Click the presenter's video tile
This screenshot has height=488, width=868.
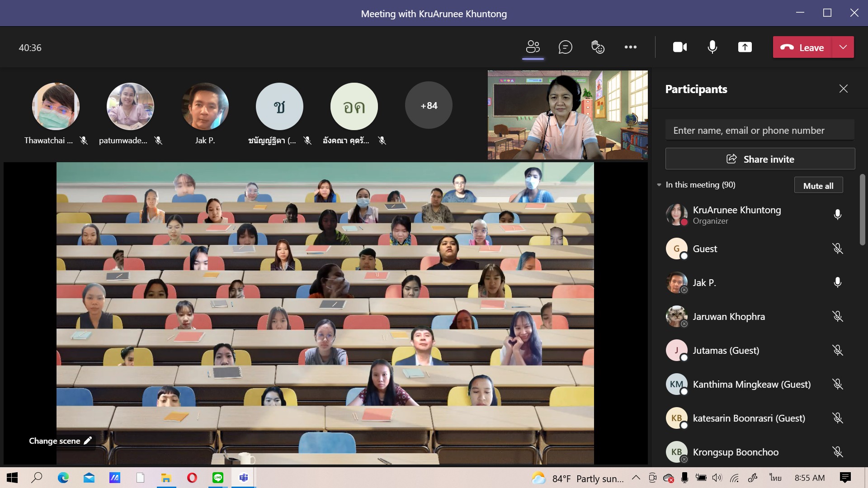(568, 115)
